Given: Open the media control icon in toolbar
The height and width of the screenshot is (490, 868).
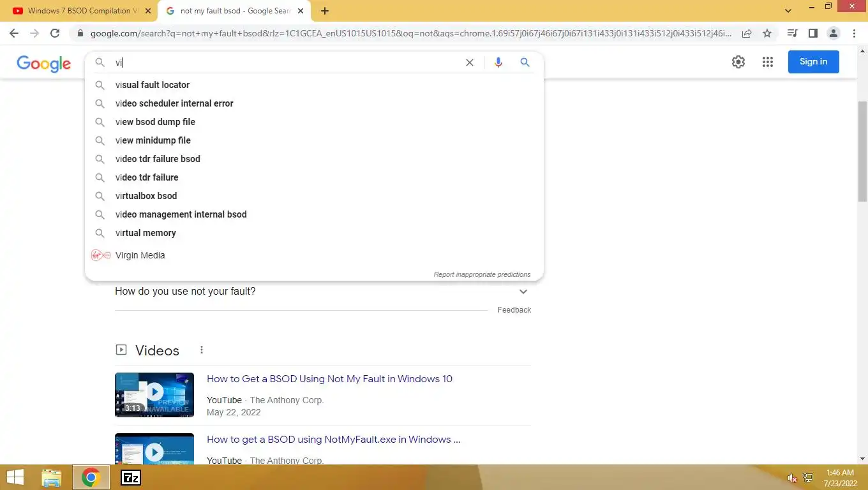Looking at the screenshot, I should click(x=792, y=33).
